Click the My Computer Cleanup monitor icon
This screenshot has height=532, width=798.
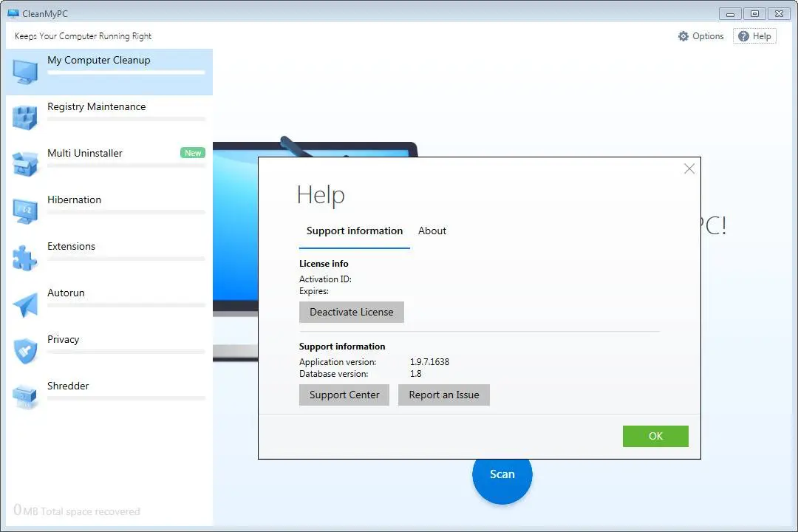tap(25, 72)
